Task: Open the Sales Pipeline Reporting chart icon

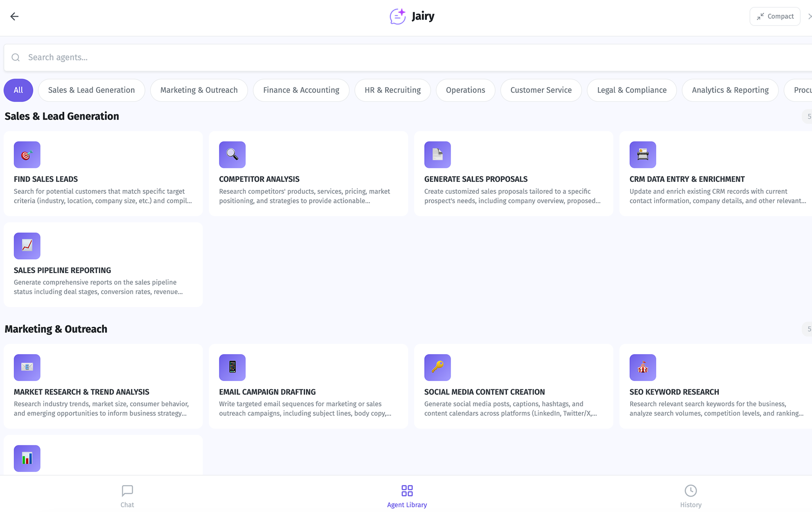Action: click(x=27, y=246)
